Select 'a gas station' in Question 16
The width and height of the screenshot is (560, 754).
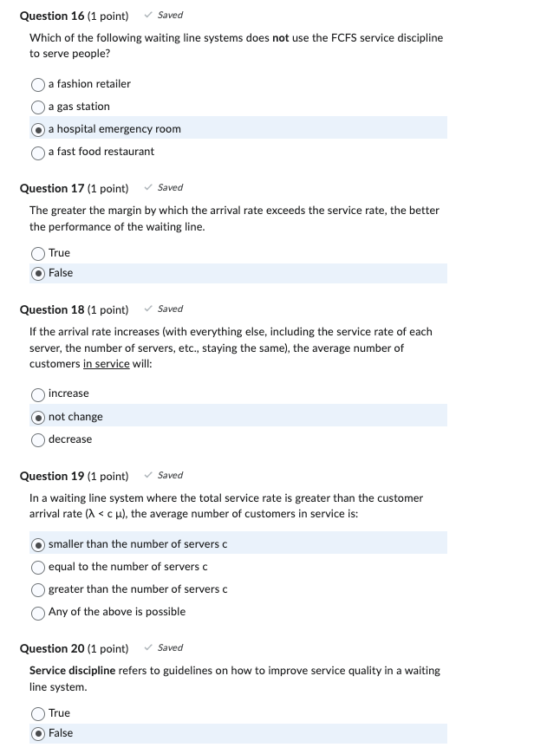pyautogui.click(x=38, y=107)
